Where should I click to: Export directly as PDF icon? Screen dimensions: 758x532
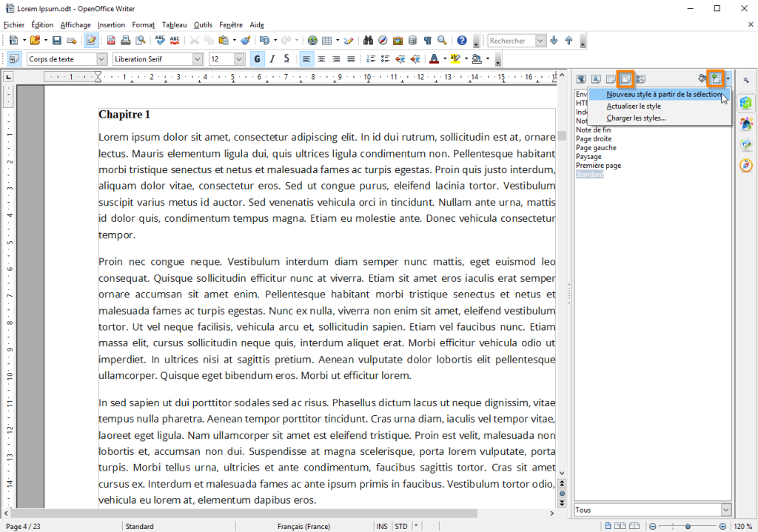(x=112, y=41)
